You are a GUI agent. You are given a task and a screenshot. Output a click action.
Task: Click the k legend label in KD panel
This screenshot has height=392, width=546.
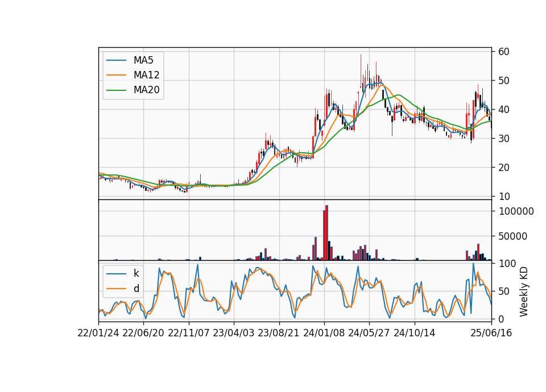[x=136, y=273]
